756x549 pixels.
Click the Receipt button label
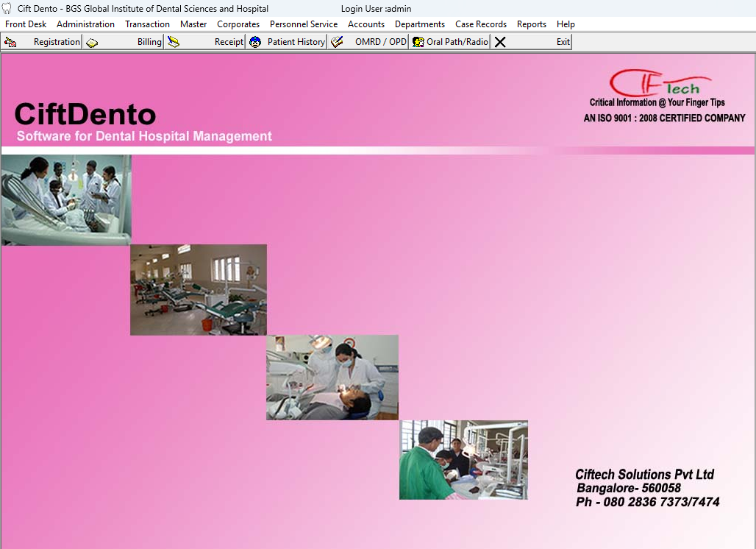229,42
